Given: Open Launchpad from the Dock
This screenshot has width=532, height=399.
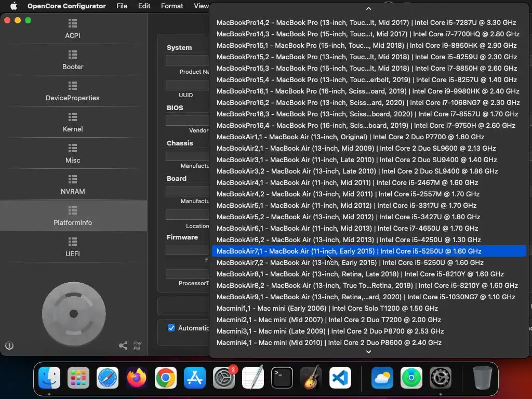Looking at the screenshot, I should click(x=78, y=378).
